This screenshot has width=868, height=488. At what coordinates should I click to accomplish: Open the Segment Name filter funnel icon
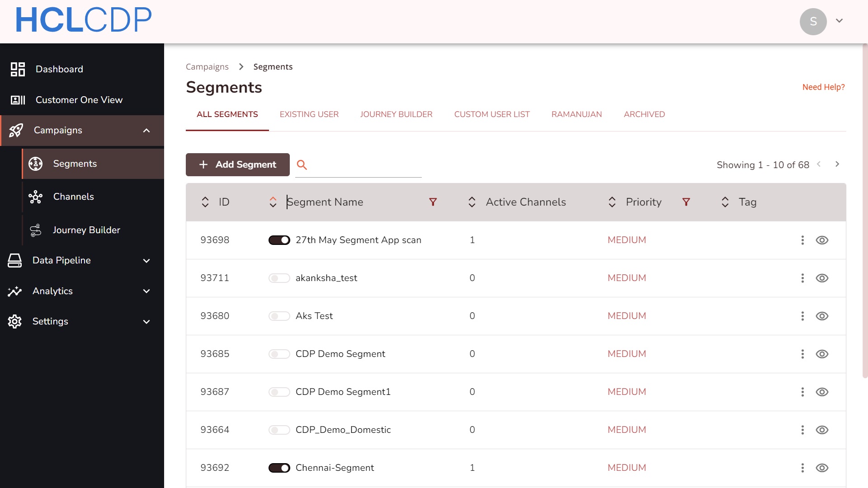[433, 202]
